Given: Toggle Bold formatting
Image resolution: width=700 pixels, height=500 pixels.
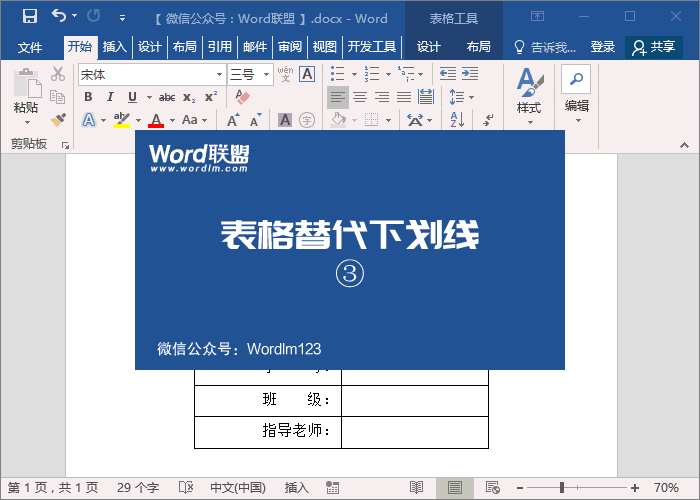Looking at the screenshot, I should click(x=88, y=97).
